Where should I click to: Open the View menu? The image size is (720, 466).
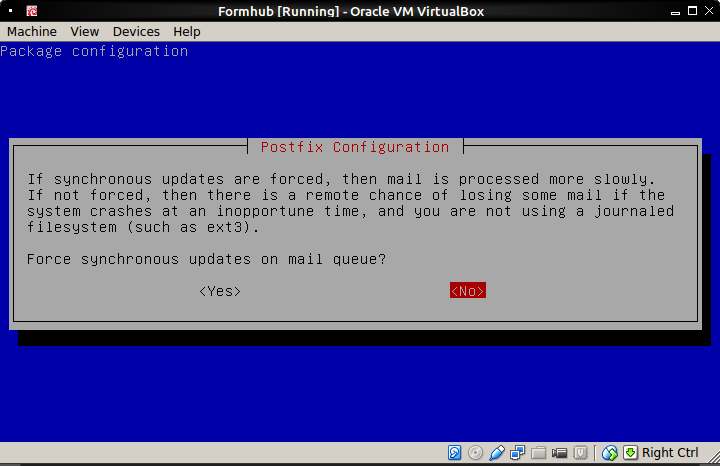coord(84,32)
